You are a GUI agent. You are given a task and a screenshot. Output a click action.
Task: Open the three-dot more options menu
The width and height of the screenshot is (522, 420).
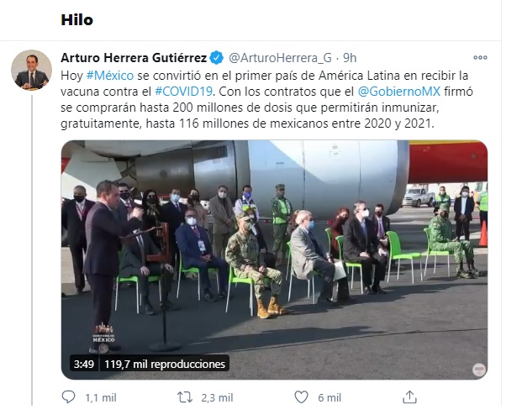[x=480, y=58]
